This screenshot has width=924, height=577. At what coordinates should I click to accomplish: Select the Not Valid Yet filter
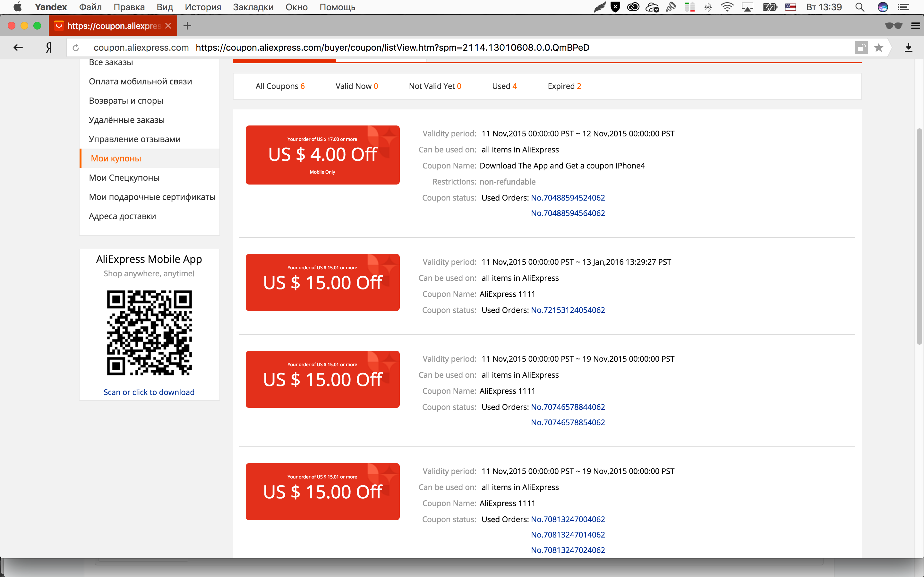pos(435,86)
